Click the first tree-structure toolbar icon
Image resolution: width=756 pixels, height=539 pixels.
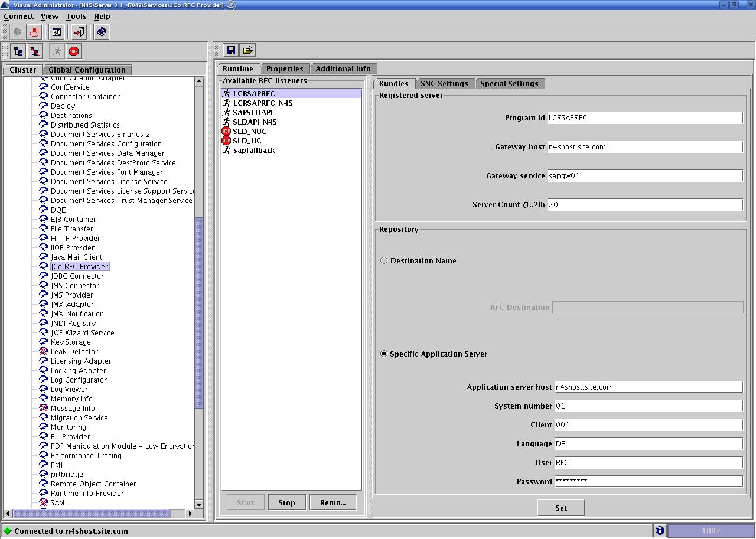tap(18, 51)
